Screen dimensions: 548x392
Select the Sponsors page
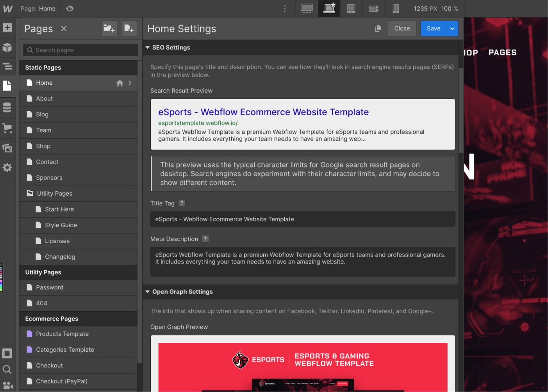tap(78, 178)
